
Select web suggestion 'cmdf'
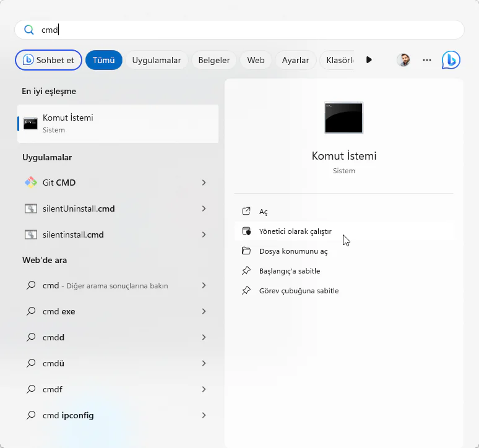[118, 389]
